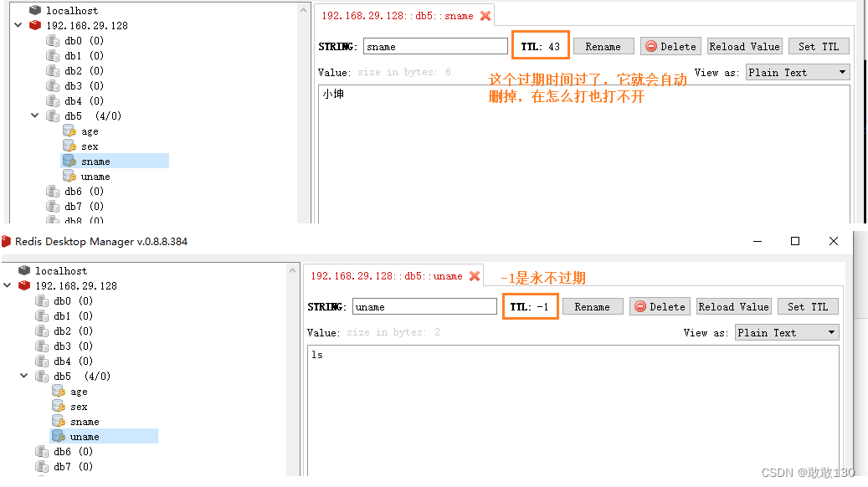Click db4 database icon in upper window
Viewport: 868px width, 487px height.
53,100
